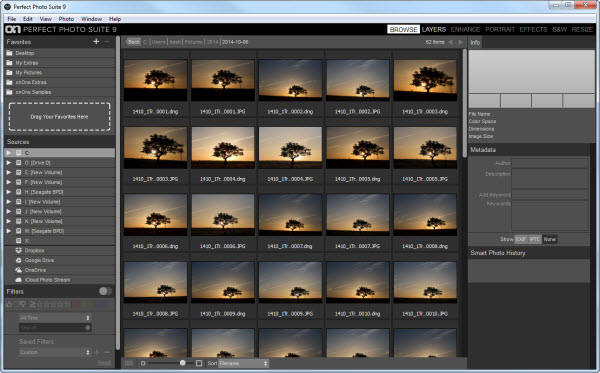The width and height of the screenshot is (600, 373).
Task: Click the large thumbnail size icon
Action: tap(199, 363)
